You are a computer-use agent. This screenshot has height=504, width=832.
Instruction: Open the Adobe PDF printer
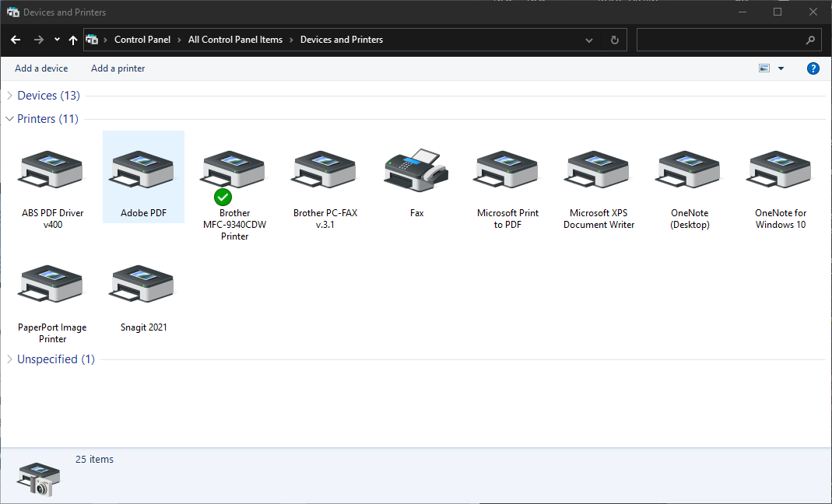coord(143,170)
